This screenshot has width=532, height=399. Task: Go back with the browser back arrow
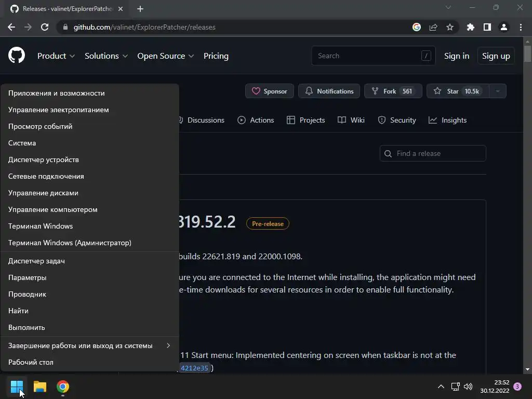click(11, 27)
